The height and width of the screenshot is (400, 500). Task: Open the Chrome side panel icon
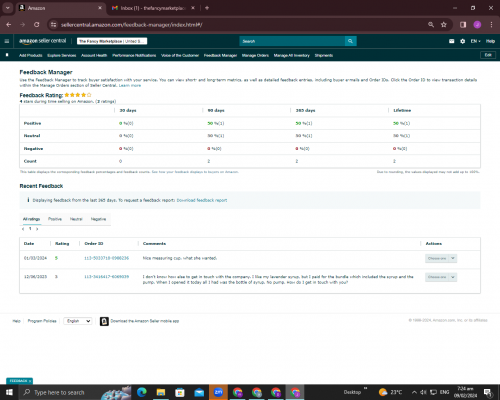tap(463, 25)
